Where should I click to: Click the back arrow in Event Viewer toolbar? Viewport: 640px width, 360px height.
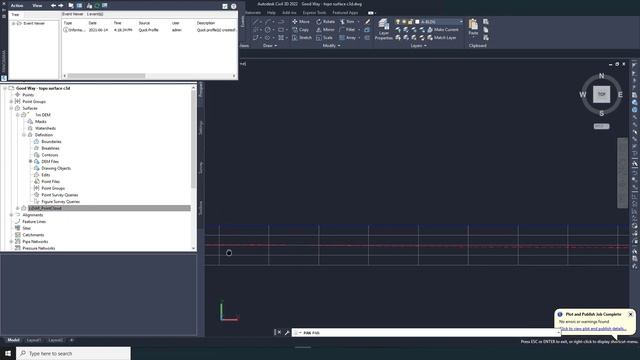53,6
